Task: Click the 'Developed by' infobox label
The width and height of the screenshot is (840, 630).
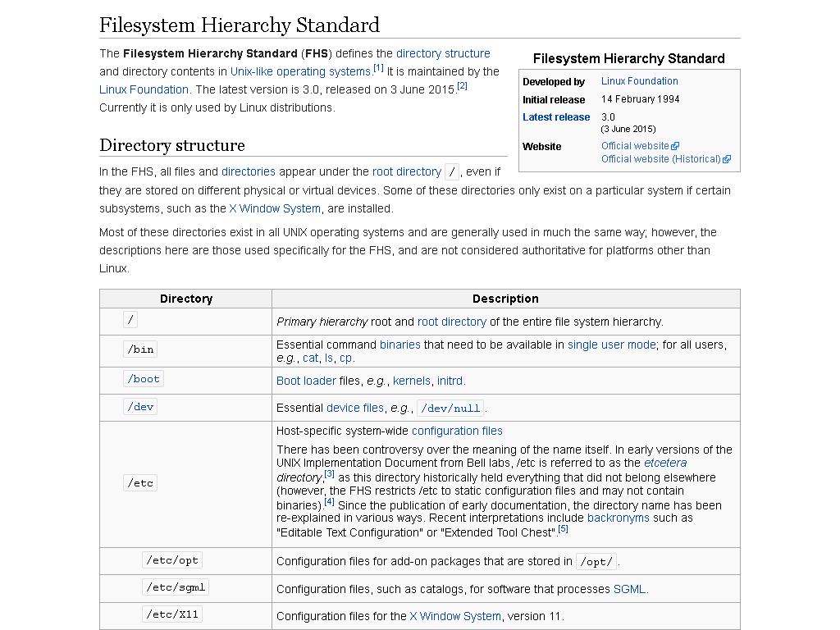Action: coord(554,82)
